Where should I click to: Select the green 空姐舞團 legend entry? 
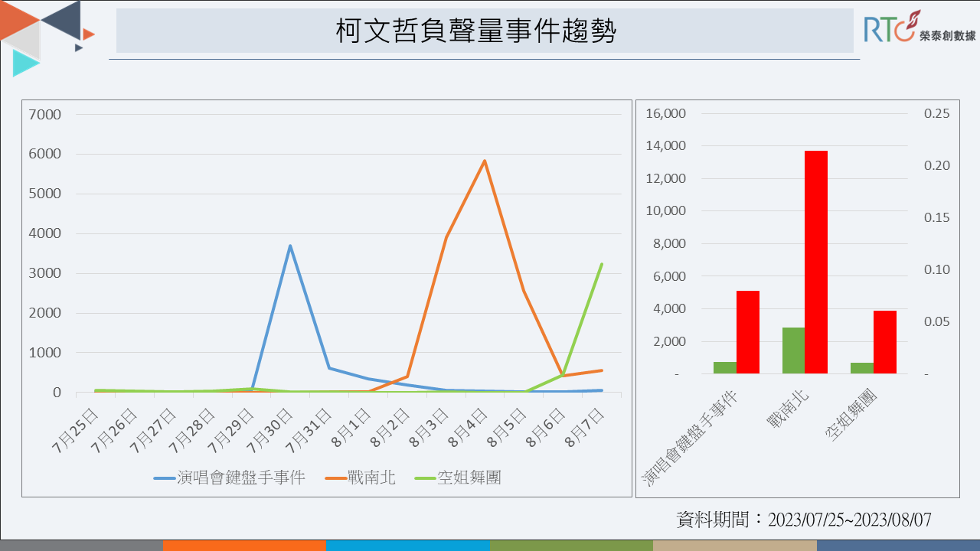[458, 478]
